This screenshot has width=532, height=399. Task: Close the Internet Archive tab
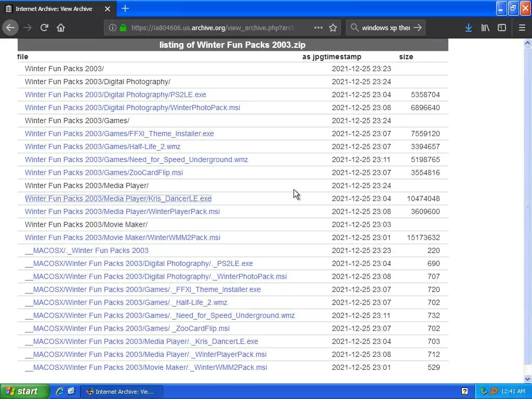(x=108, y=9)
